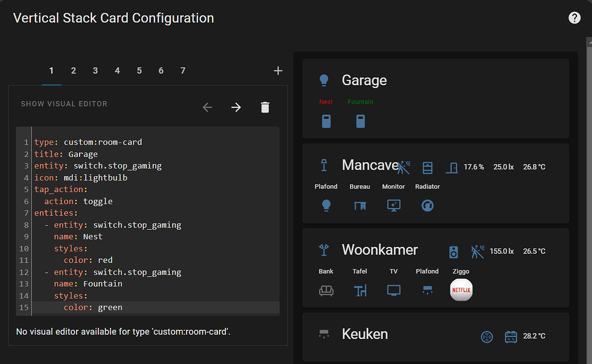This screenshot has width=592, height=364.
Task: Switch to card tab 3
Action: click(95, 70)
